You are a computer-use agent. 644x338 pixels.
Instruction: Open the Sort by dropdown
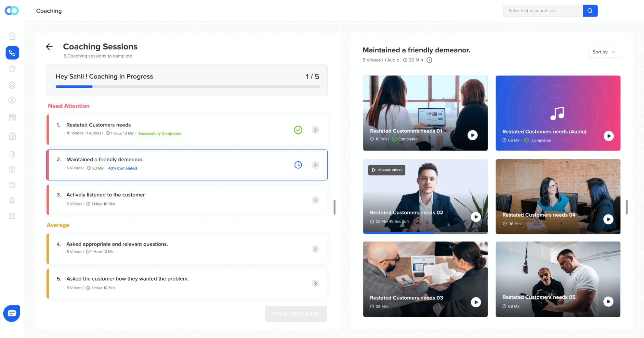(603, 52)
